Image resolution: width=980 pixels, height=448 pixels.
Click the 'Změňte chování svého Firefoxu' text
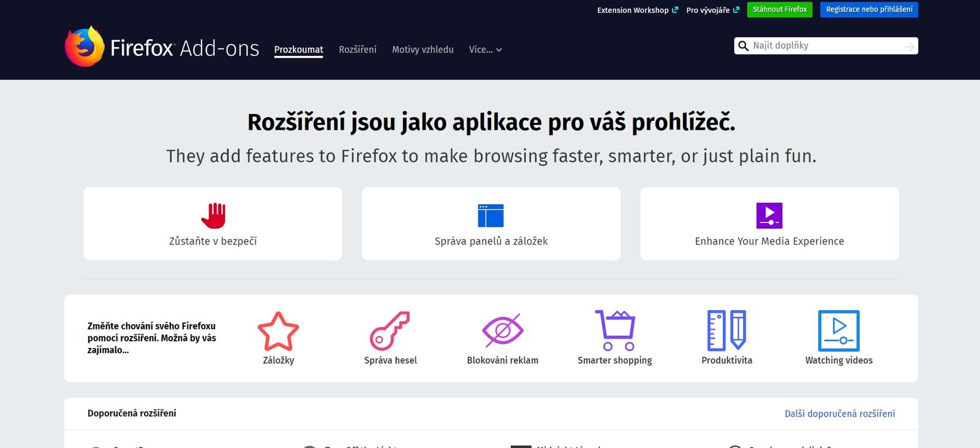point(152,338)
